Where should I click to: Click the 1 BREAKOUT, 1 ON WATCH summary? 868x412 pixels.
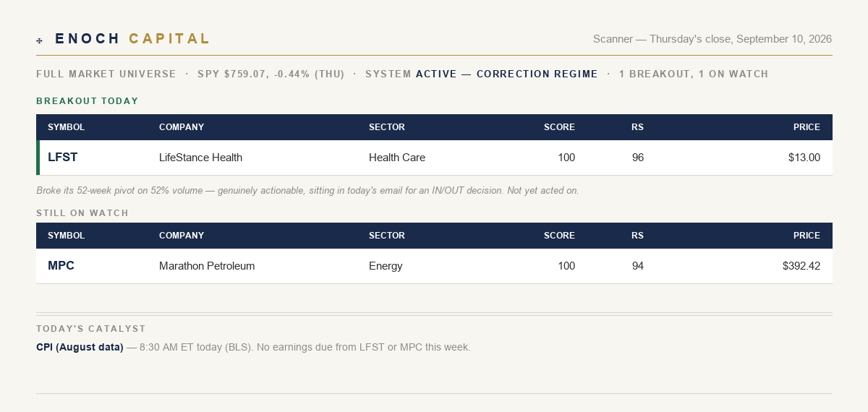(x=694, y=74)
